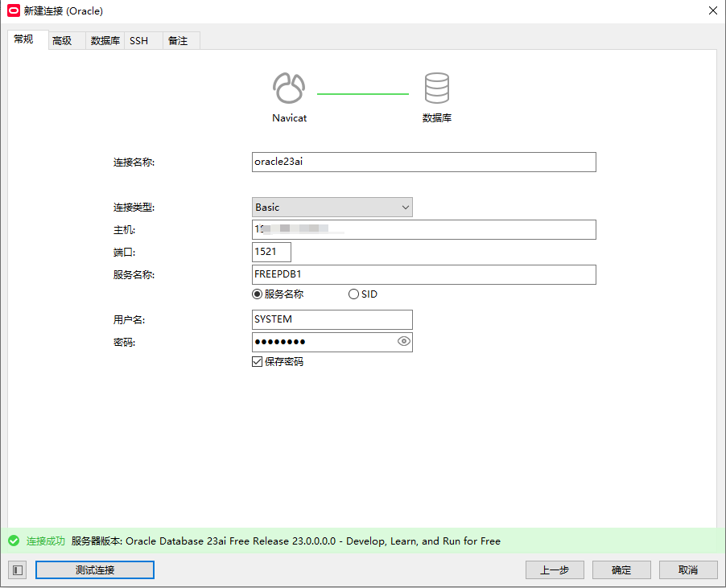
Task: Click the 主机: label
Action: [x=124, y=230]
